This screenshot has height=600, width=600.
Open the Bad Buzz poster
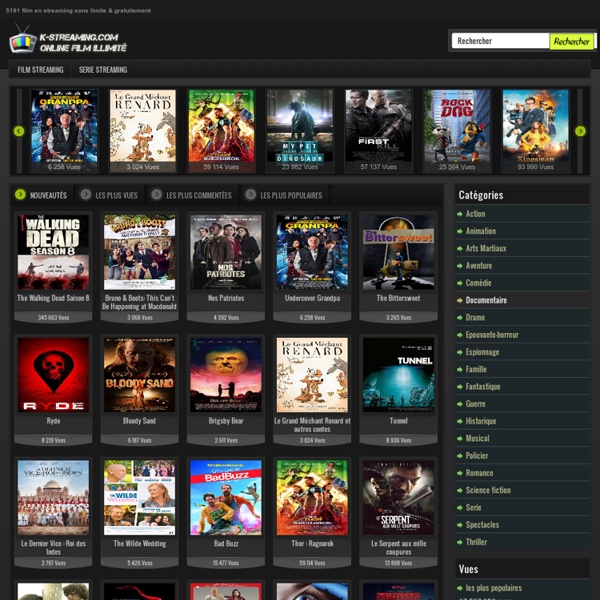point(226,497)
